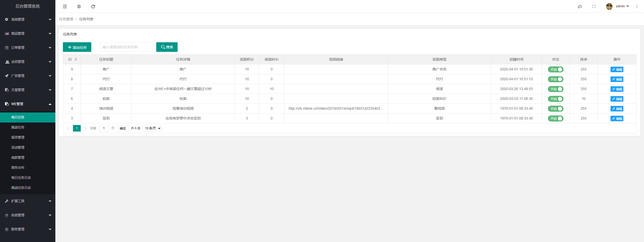The height and width of the screenshot is (242, 644).
Task: Select 每日任务日志 from the sidebar
Action: tap(21, 178)
